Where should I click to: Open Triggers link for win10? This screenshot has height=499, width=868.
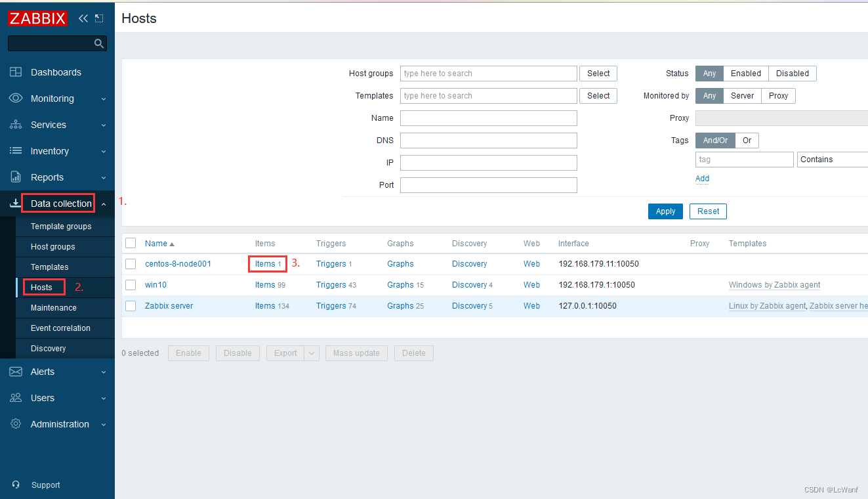331,285
